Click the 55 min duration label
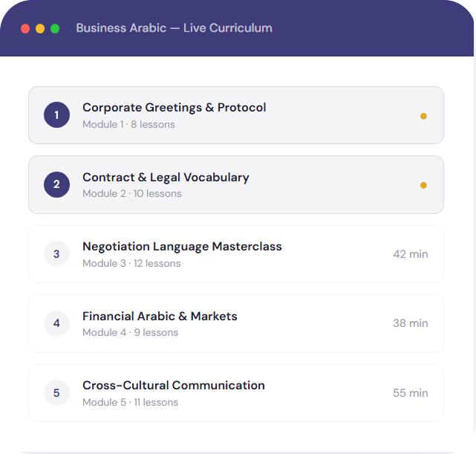The width and height of the screenshot is (476, 454). [x=410, y=393]
